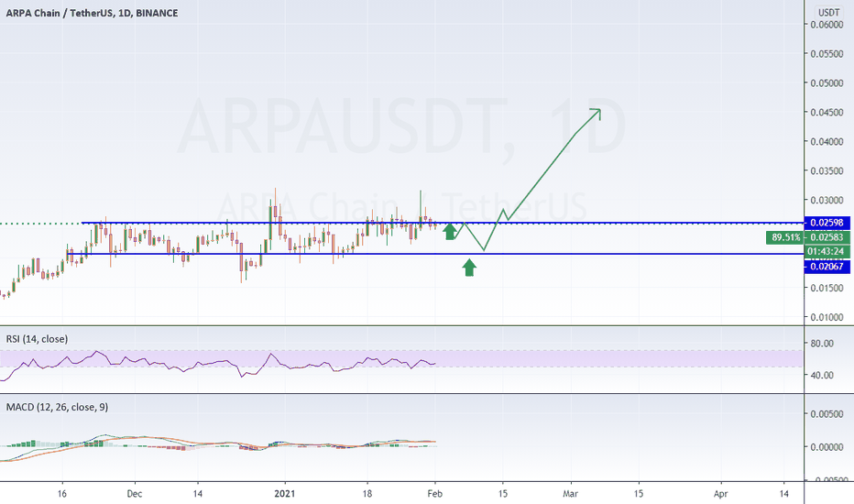Click the 0.01000 price axis label

click(x=827, y=317)
